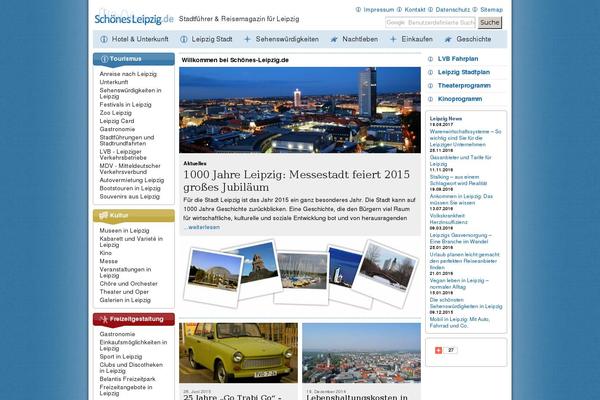
Task: Click the plus icon beside Einkaufen
Action: pyautogui.click(x=393, y=39)
